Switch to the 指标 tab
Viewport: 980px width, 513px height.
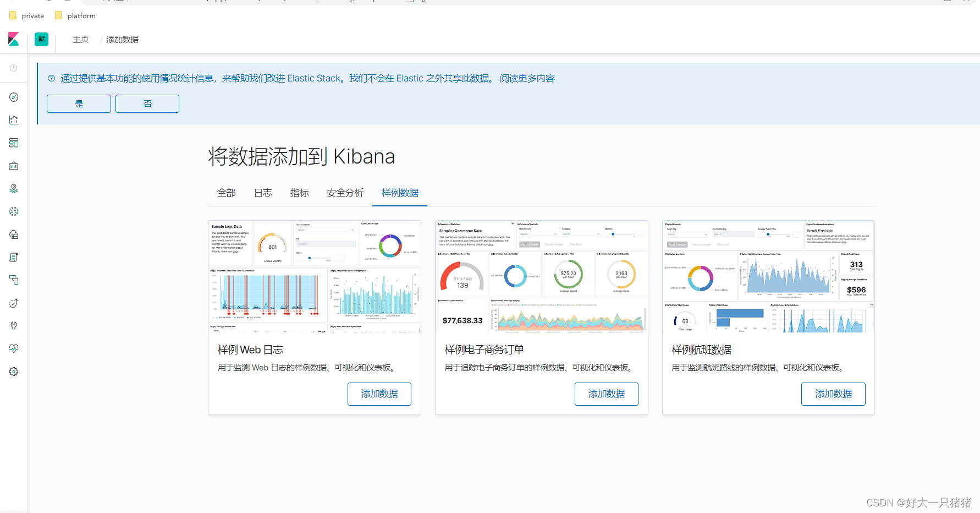pos(300,193)
